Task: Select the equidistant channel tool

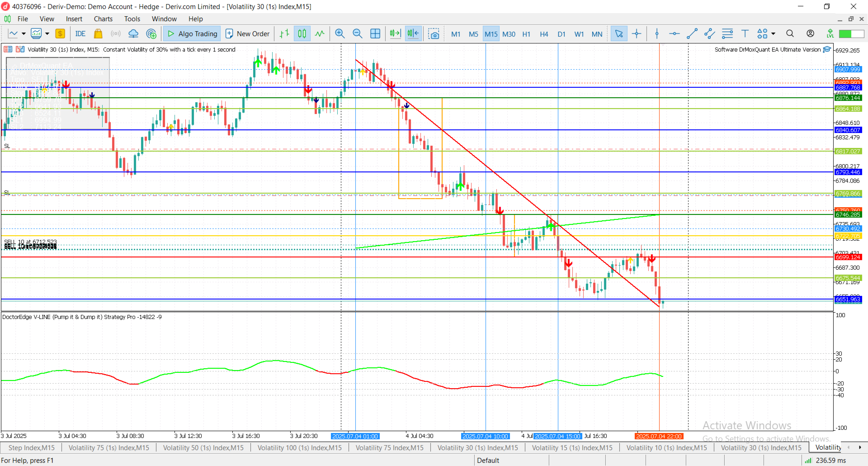Action: click(x=710, y=34)
